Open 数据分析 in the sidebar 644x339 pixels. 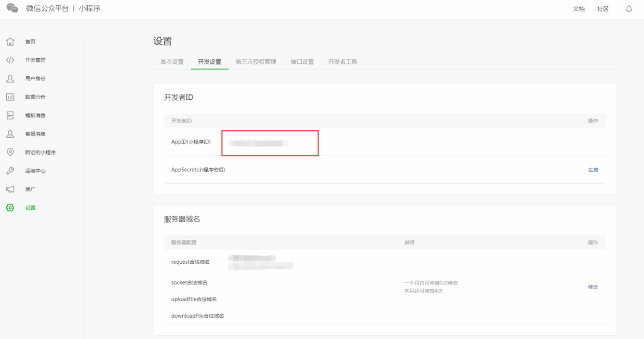point(35,97)
